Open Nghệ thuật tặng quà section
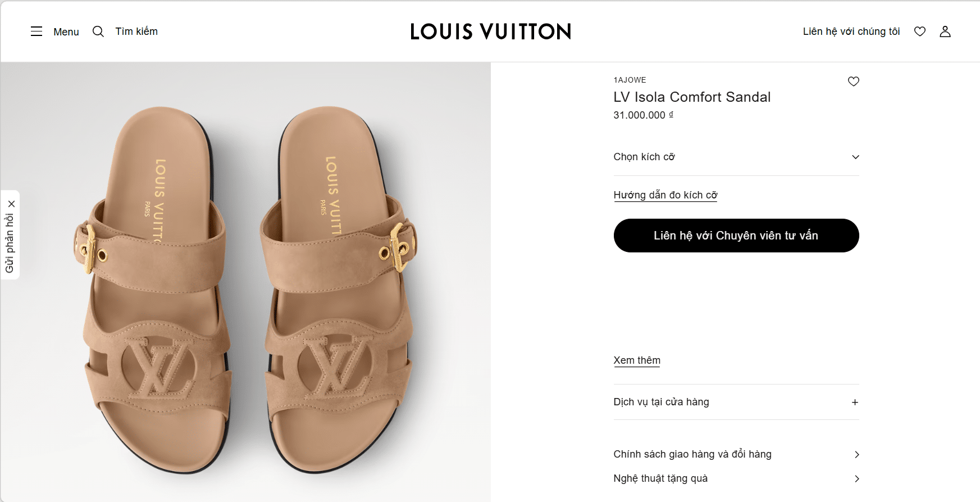Screen dimensions: 980x502 [736, 478]
